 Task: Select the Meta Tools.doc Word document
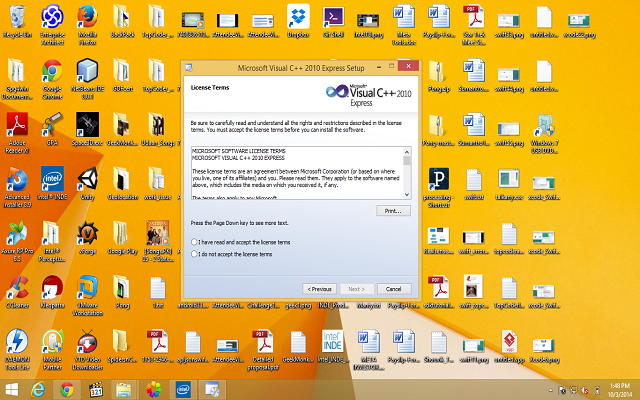coord(404,24)
